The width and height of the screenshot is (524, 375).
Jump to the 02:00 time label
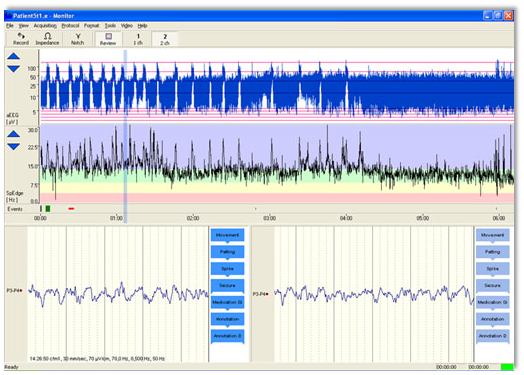[x=193, y=218]
